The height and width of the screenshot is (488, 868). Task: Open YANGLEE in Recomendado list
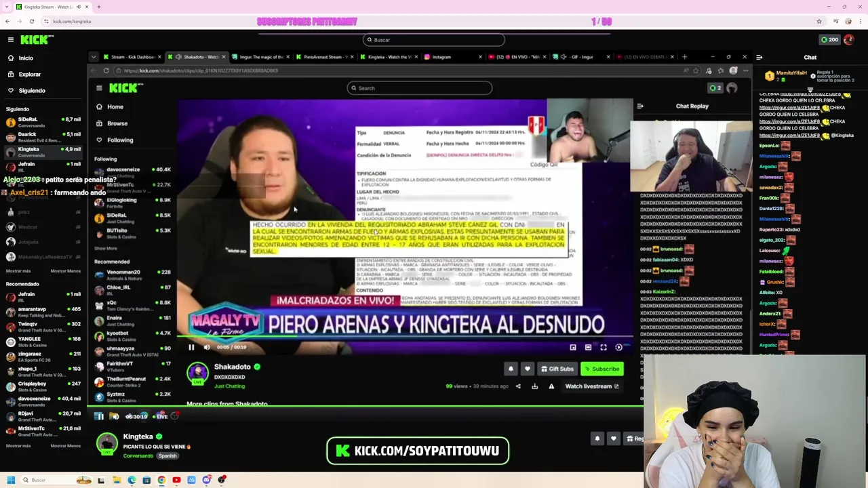click(x=42, y=342)
